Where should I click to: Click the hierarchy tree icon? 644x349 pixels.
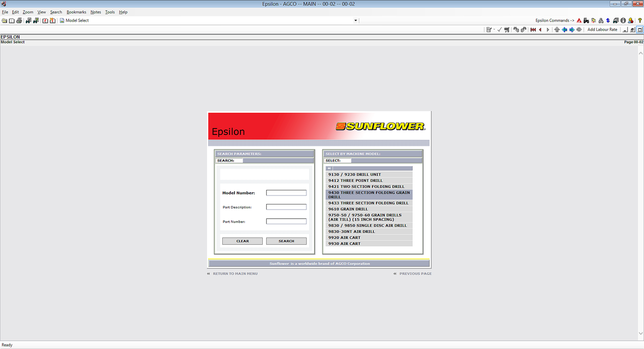[601, 21]
